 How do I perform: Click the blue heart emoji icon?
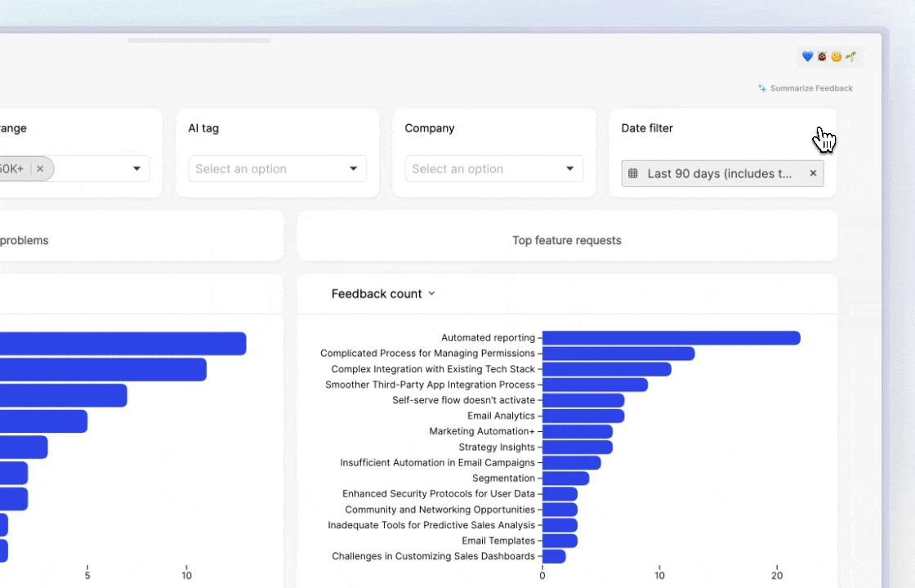tap(807, 56)
